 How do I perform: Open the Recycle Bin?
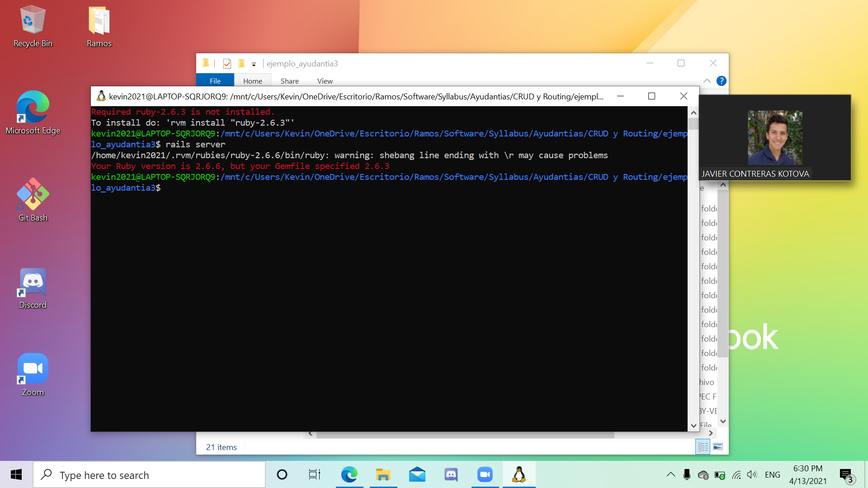point(32,20)
